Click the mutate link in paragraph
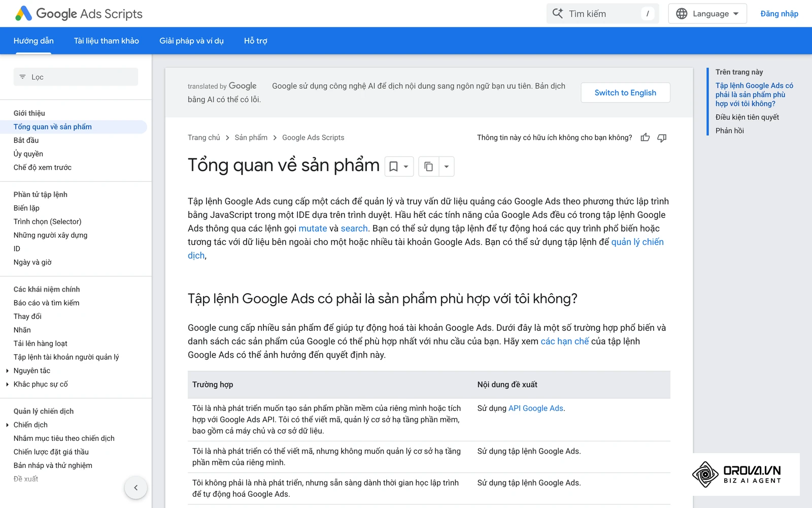This screenshot has height=508, width=812. (313, 229)
